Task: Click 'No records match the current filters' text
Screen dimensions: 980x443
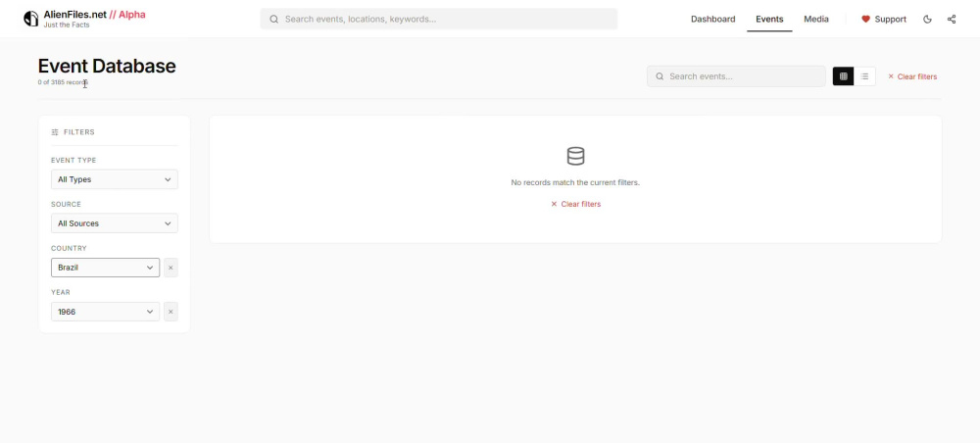Action: click(575, 182)
